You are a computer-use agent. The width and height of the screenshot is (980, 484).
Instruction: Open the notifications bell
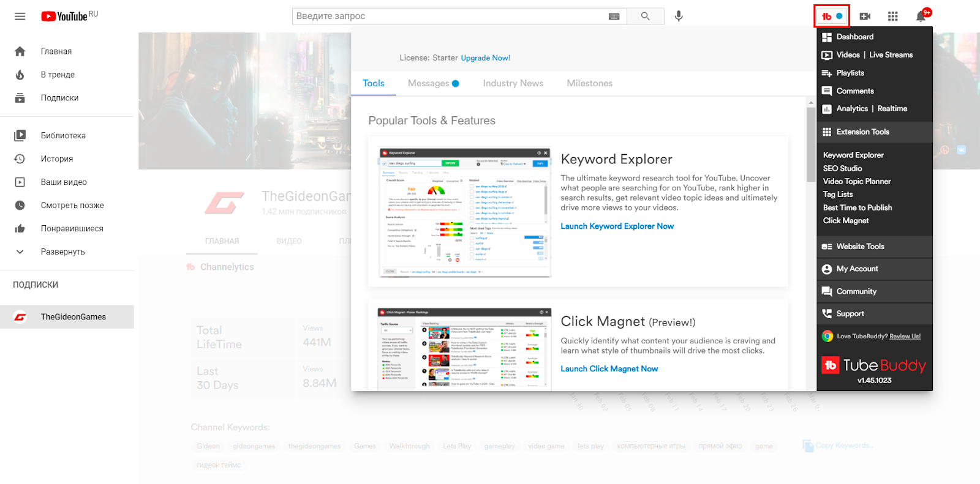point(921,17)
